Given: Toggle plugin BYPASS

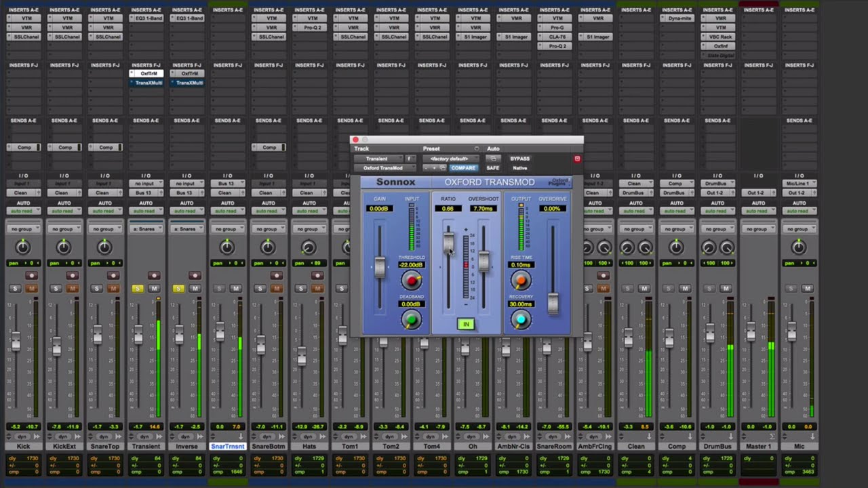Looking at the screenshot, I should tap(520, 159).
